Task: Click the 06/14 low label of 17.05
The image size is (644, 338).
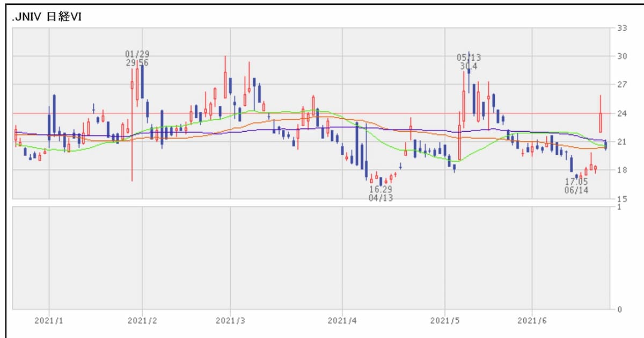Action: (576, 186)
